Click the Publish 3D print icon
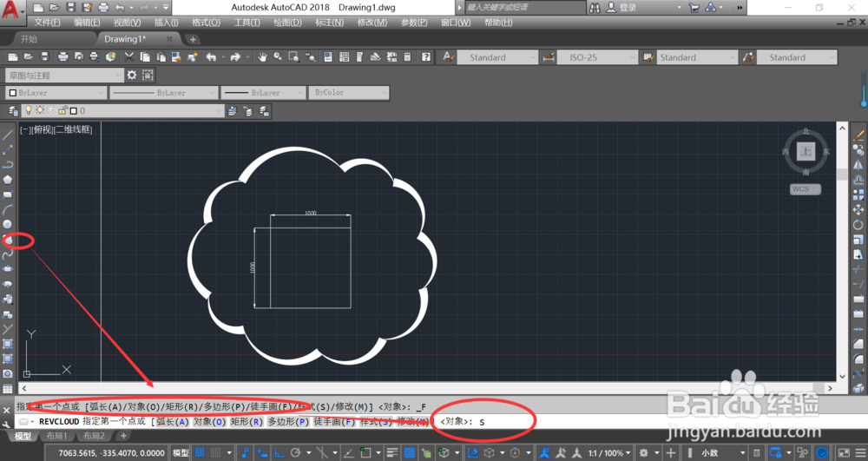868x461 pixels. coord(111,57)
